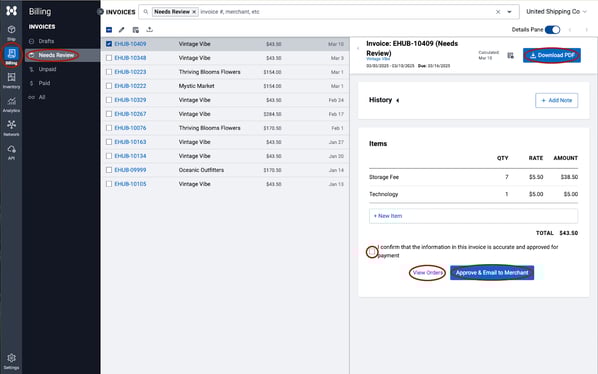Select the checkbox for invoice EHUB-10348
This screenshot has height=374, width=598.
(109, 58)
